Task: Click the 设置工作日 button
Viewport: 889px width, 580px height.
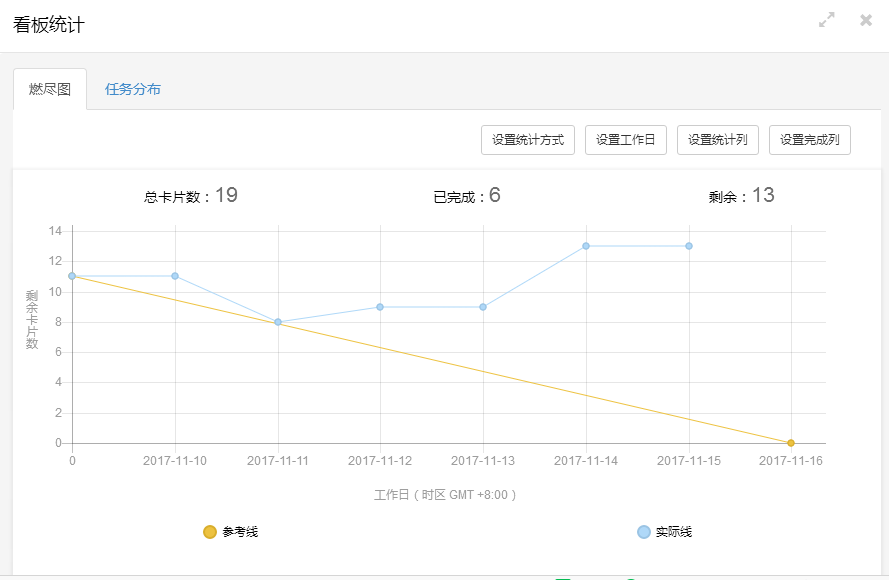Action: point(625,139)
